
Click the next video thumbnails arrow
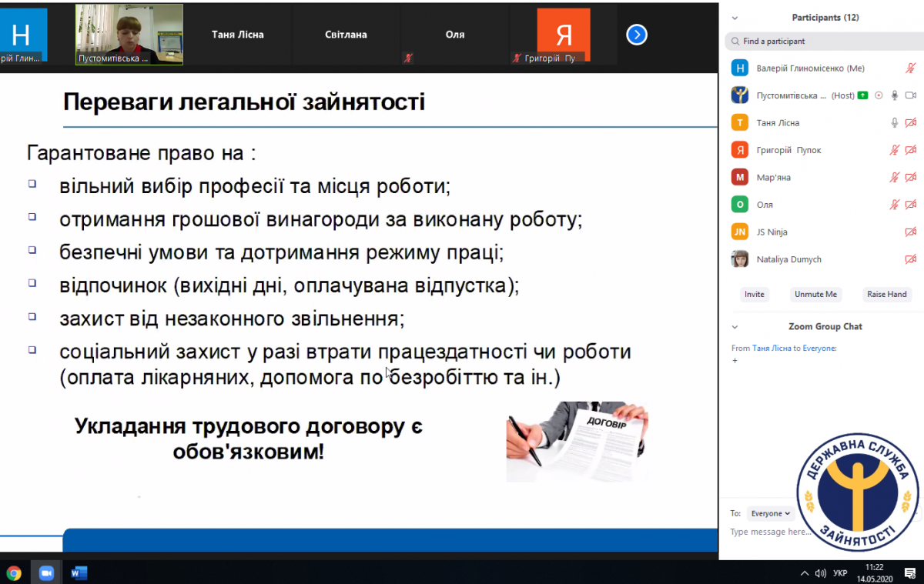637,35
